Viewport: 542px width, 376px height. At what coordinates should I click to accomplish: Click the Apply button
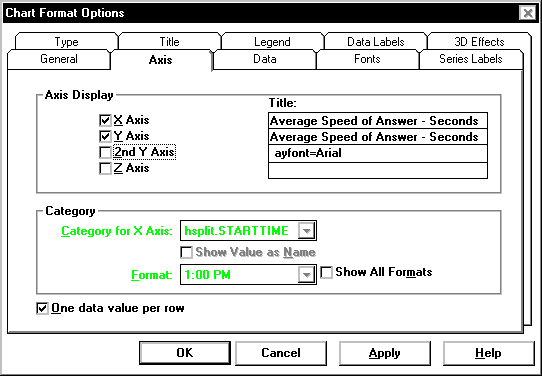384,353
